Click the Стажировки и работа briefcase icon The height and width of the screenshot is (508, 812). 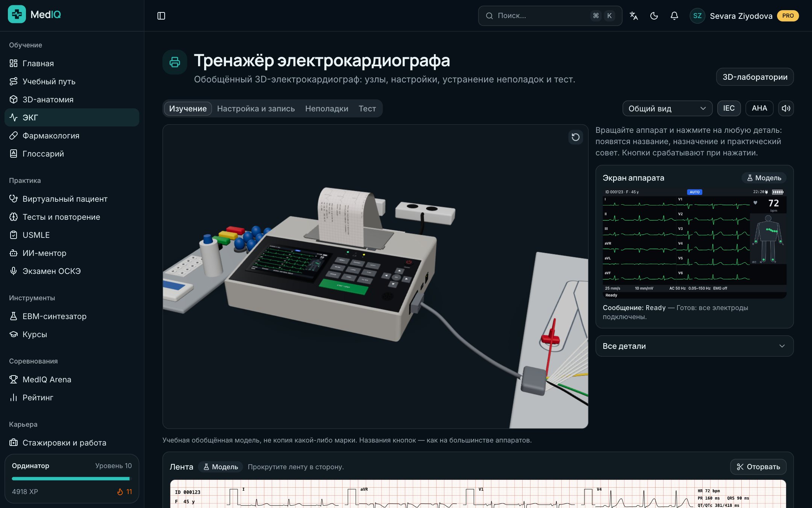14,443
